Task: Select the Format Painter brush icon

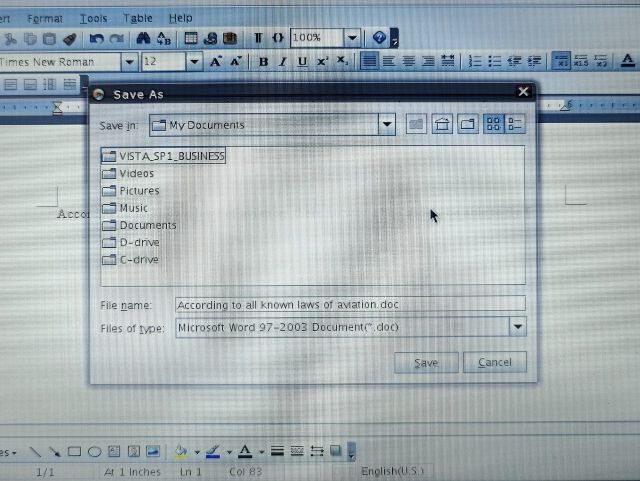Action: coord(70,39)
